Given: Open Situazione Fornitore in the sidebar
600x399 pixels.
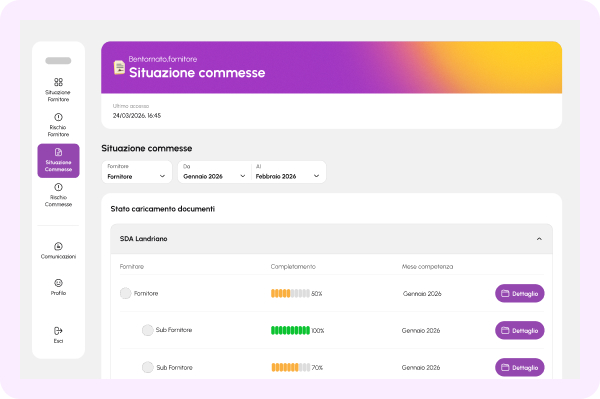Looking at the screenshot, I should pyautogui.click(x=58, y=90).
